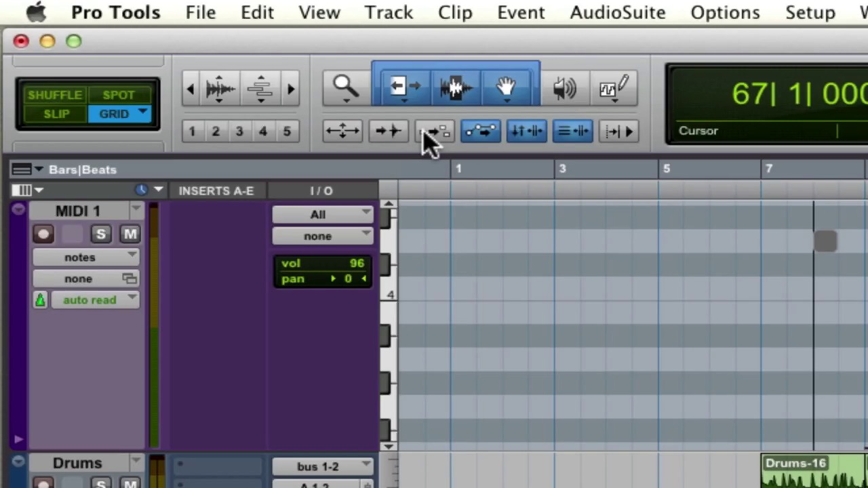Image resolution: width=868 pixels, height=488 pixels.
Task: Enable Shuffle edit mode
Action: coord(54,95)
